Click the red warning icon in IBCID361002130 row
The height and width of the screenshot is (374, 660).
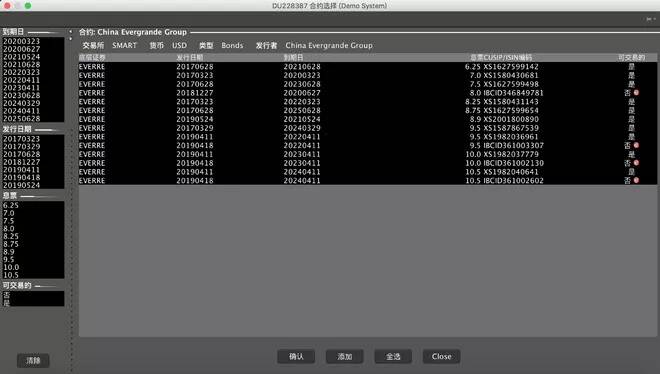636,163
